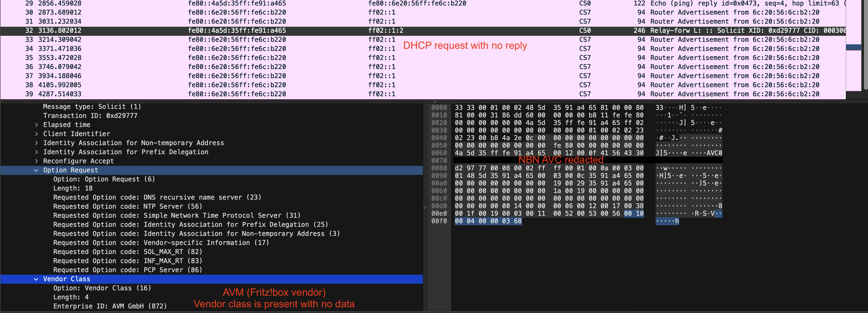
Task: Select packet 34 Router Advertisement row
Action: 423,49
